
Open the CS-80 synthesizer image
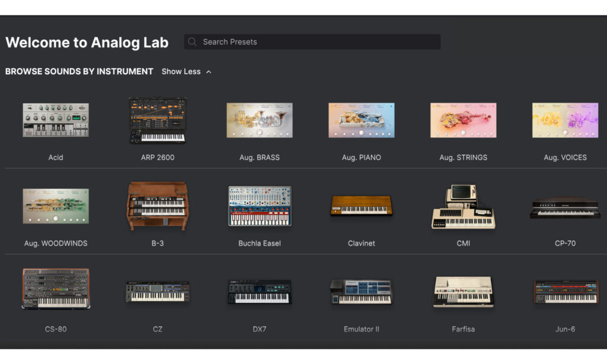[x=56, y=289]
